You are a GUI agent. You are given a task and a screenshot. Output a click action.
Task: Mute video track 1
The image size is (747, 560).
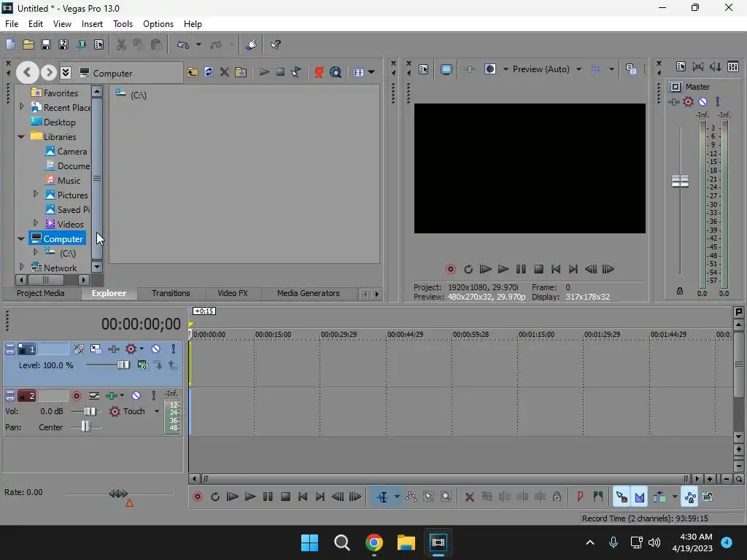tap(156, 349)
